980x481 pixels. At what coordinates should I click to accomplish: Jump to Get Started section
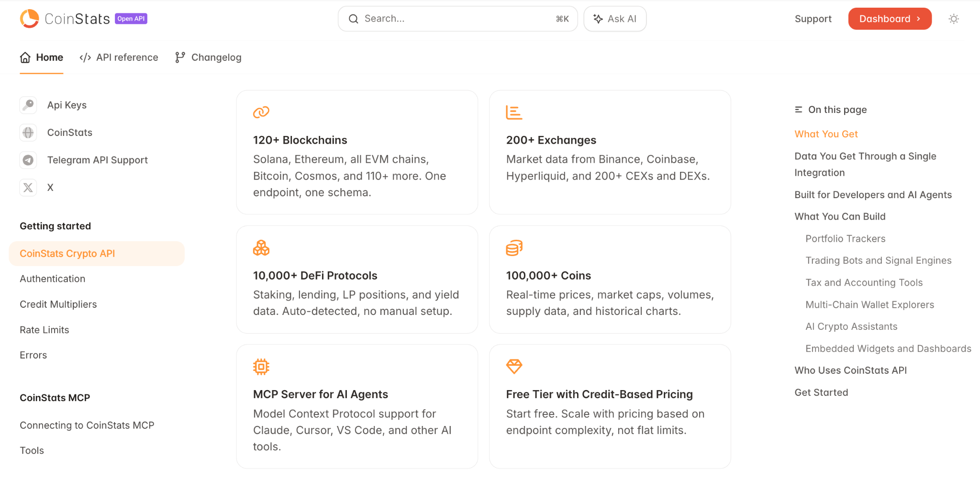[821, 392]
